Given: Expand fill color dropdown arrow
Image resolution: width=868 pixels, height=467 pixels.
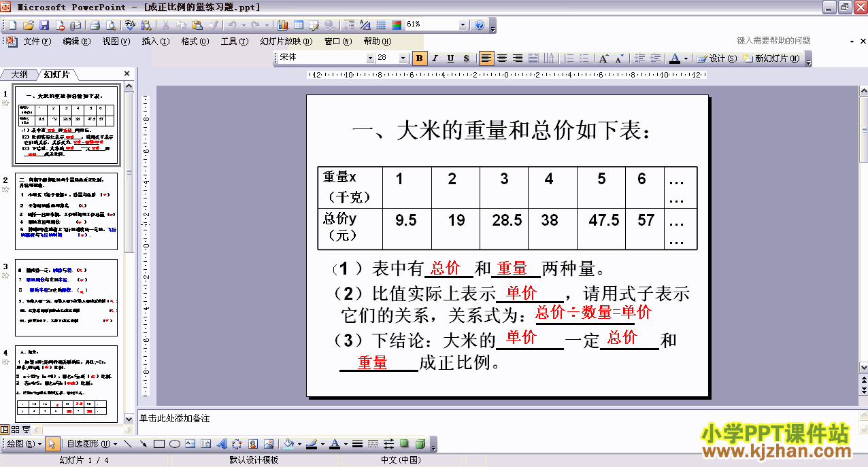Looking at the screenshot, I should click(299, 444).
